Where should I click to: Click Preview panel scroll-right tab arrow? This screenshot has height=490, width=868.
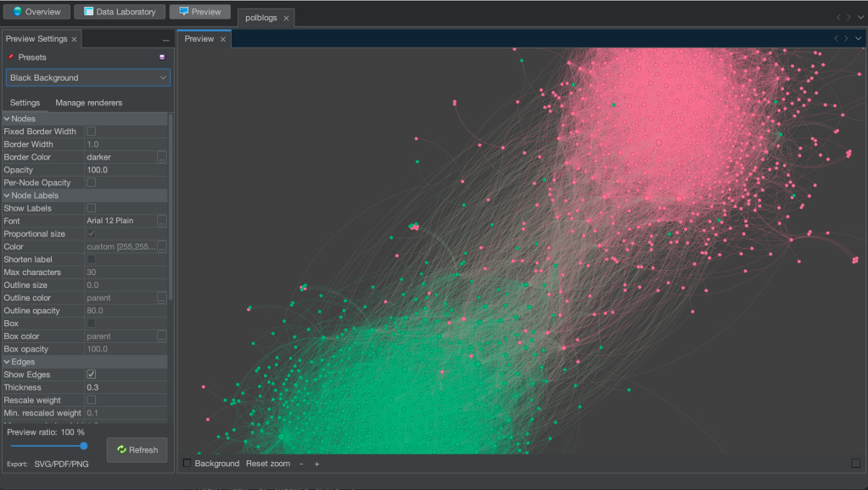[x=845, y=38]
